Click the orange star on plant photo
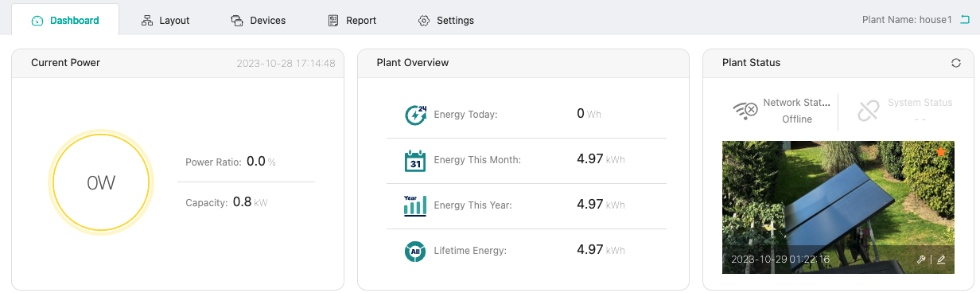The image size is (980, 293). pos(942,151)
